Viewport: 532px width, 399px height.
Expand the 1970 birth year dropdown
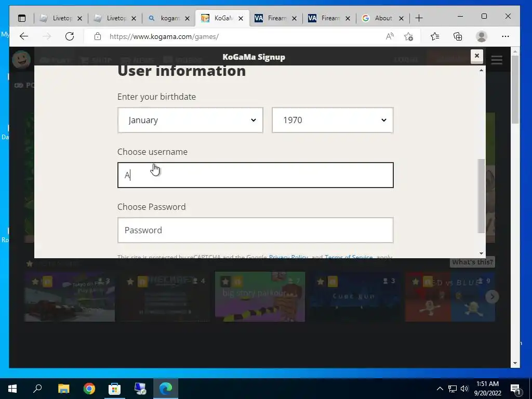332,120
